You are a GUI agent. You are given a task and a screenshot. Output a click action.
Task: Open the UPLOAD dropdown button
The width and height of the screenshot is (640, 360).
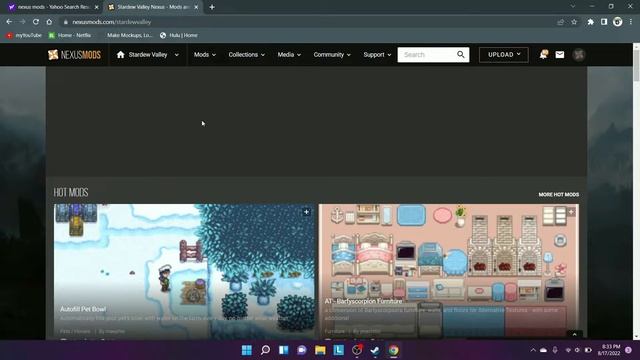pos(504,54)
